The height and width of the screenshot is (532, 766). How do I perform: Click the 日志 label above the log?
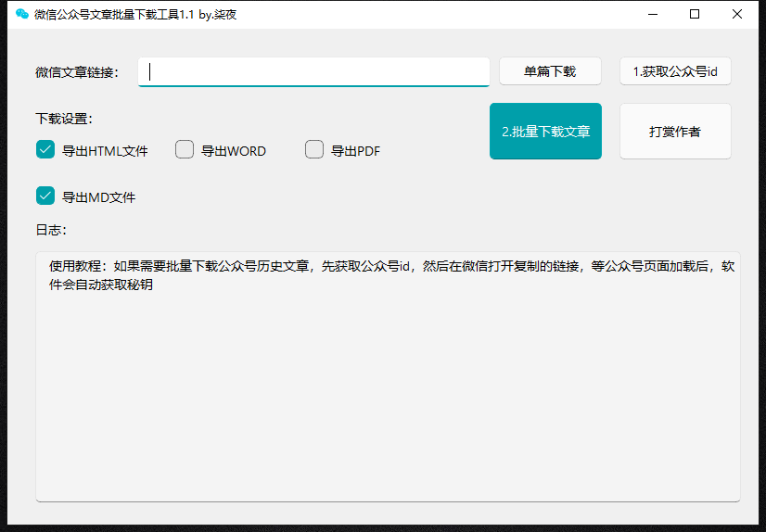(x=51, y=230)
